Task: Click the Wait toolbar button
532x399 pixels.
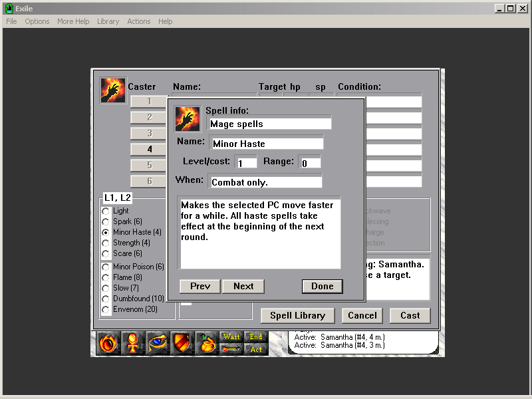Action: [x=231, y=337]
